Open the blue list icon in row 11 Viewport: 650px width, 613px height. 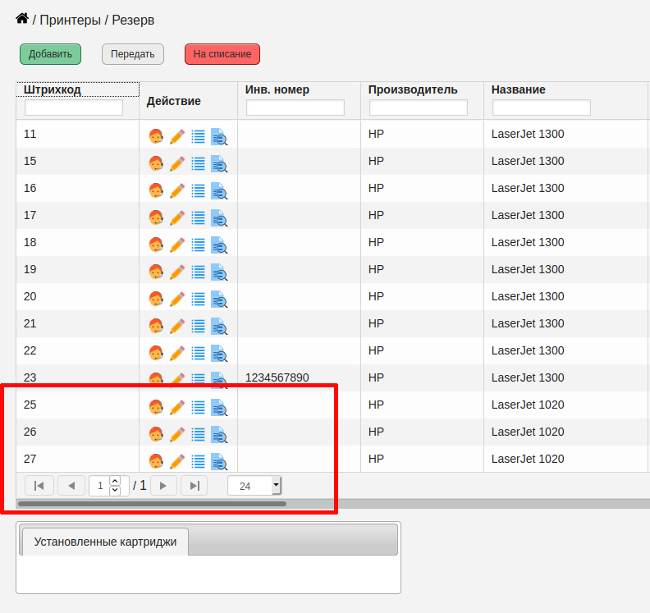point(198,136)
